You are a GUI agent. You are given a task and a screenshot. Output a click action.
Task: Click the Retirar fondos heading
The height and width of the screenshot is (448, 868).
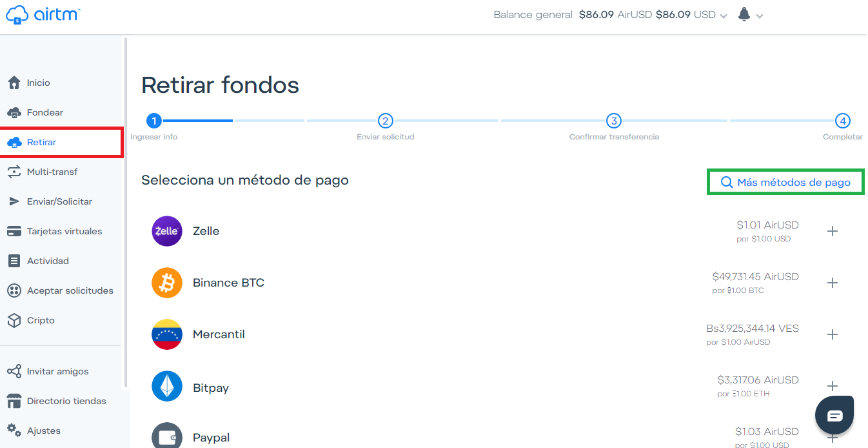pyautogui.click(x=220, y=85)
